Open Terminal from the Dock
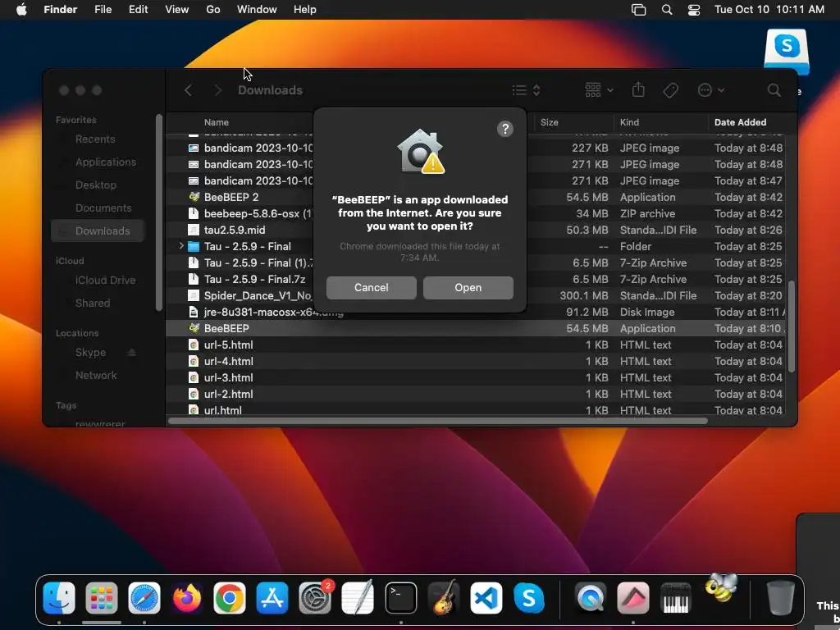Image resolution: width=840 pixels, height=630 pixels. pyautogui.click(x=400, y=598)
